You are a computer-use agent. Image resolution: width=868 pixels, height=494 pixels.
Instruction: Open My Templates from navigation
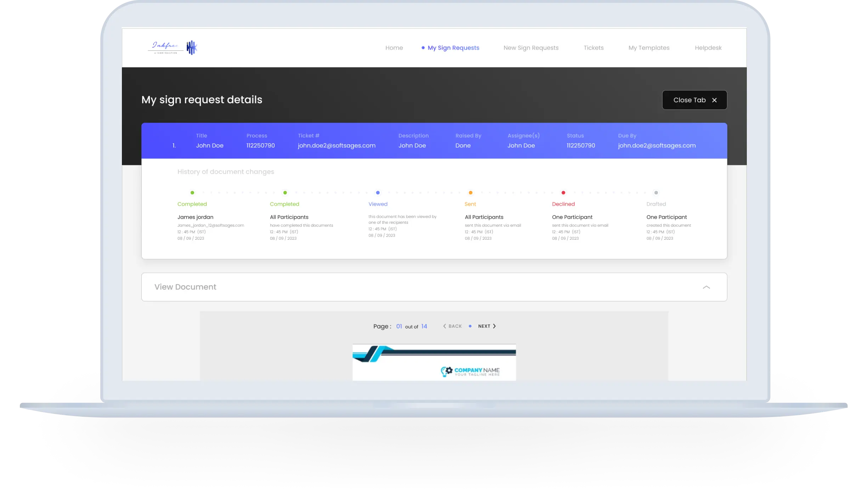click(649, 48)
